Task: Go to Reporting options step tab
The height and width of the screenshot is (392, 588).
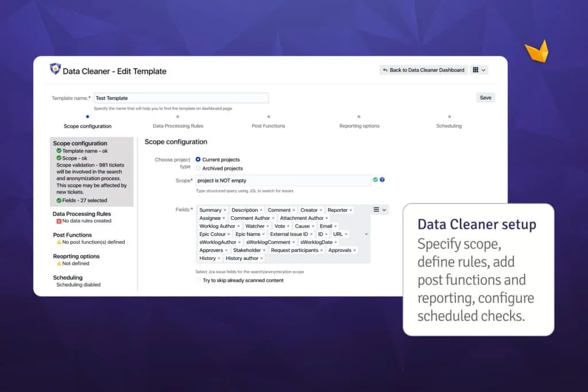Action: tap(359, 126)
